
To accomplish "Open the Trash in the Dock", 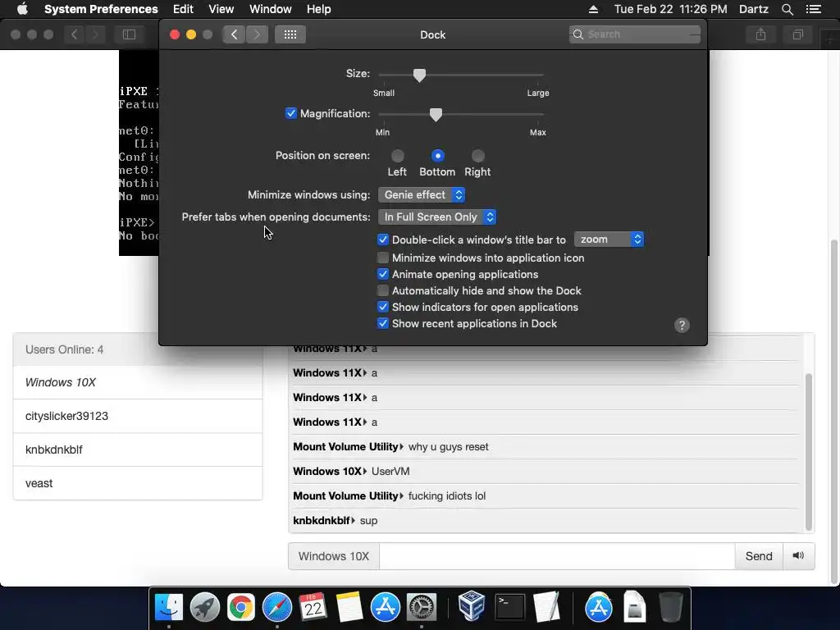I will (x=670, y=608).
